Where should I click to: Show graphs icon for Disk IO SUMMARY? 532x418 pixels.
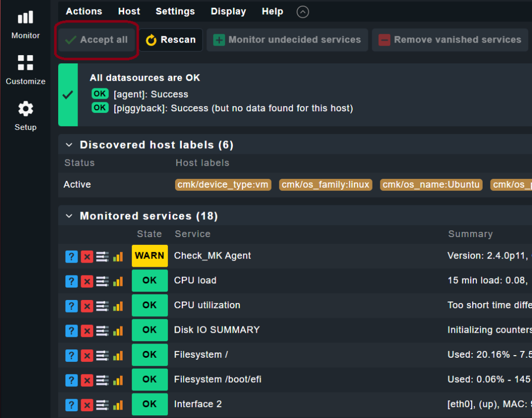118,331
